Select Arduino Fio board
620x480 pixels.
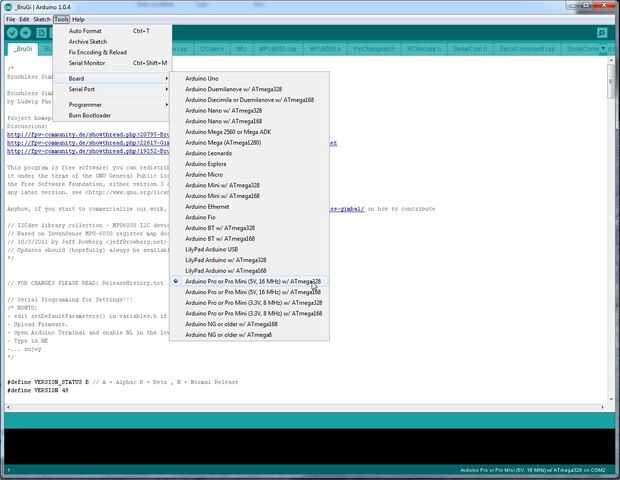click(249, 217)
